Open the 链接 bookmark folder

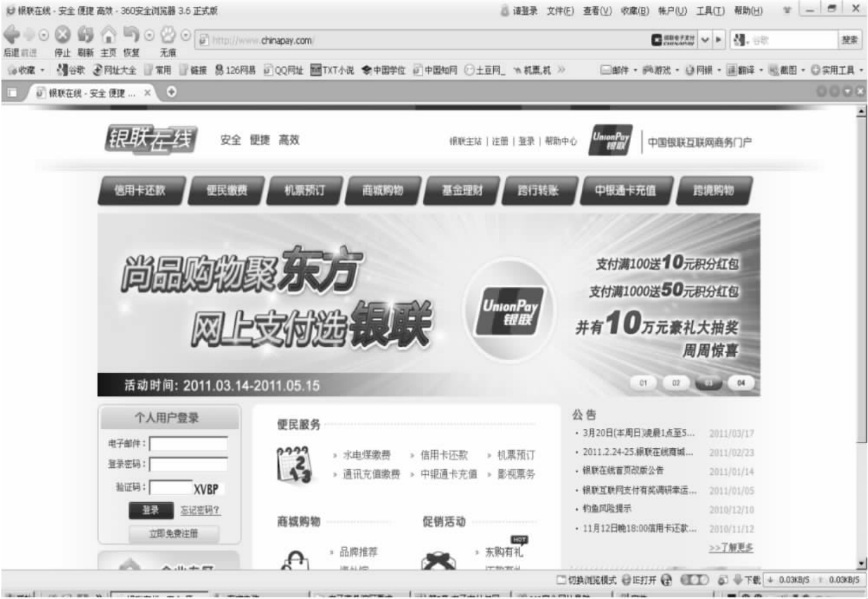point(193,70)
